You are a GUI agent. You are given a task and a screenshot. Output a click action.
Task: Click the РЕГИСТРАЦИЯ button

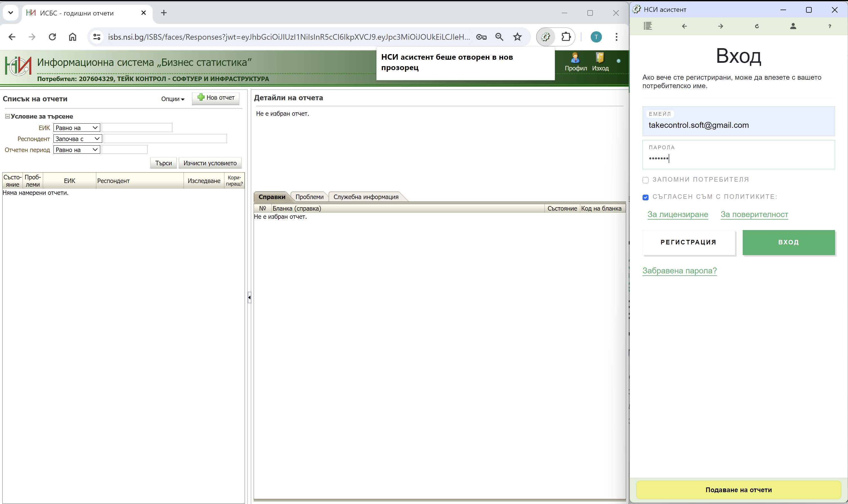[x=688, y=242]
